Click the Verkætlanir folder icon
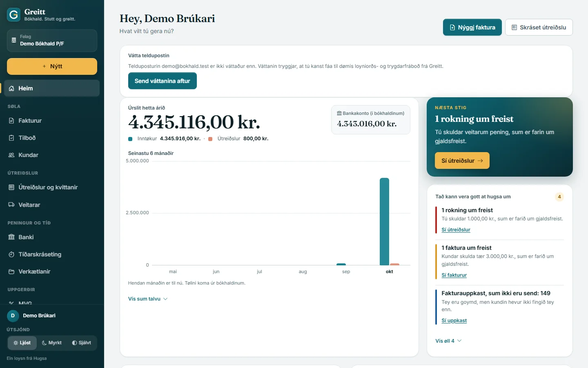The width and height of the screenshot is (588, 368). tap(11, 272)
